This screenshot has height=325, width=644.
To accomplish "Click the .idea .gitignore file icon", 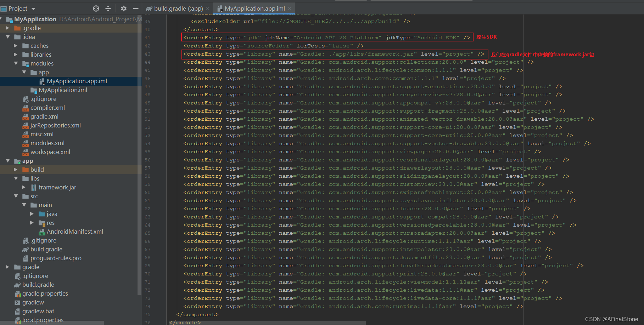I will 26,99.
